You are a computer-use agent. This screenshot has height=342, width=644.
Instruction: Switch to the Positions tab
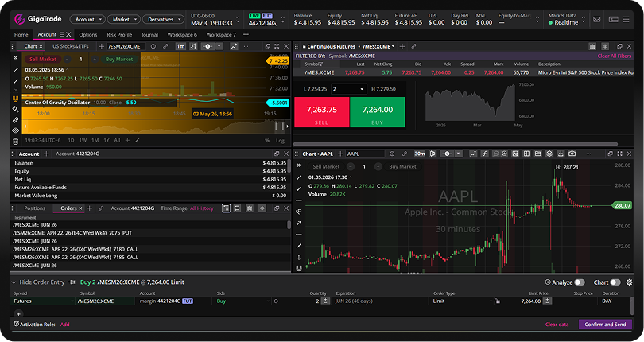tap(34, 208)
